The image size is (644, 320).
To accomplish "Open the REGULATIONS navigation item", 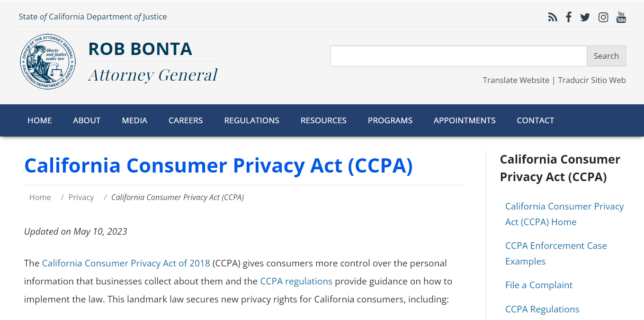I will 251,120.
